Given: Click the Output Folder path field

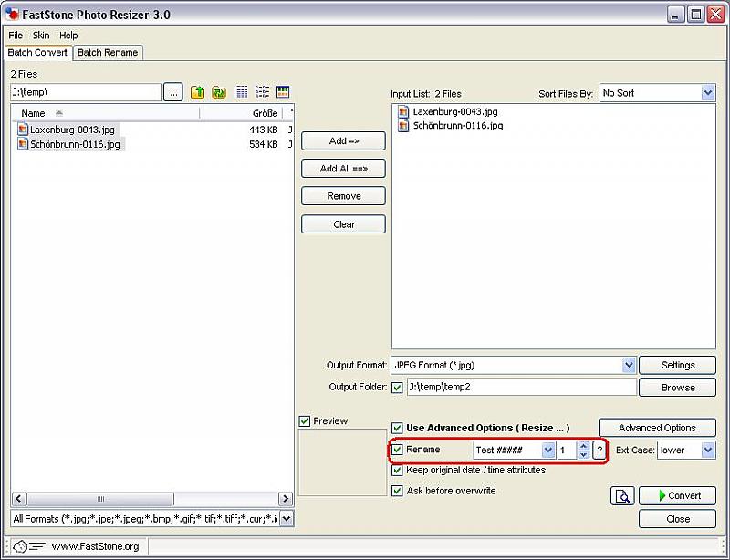Looking at the screenshot, I should pyautogui.click(x=520, y=388).
